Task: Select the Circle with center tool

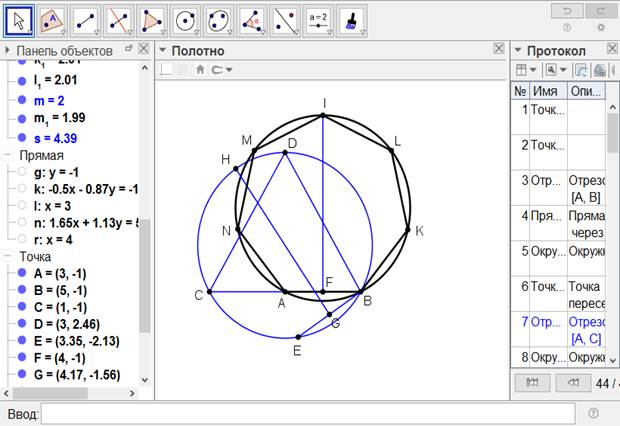Action: point(185,21)
